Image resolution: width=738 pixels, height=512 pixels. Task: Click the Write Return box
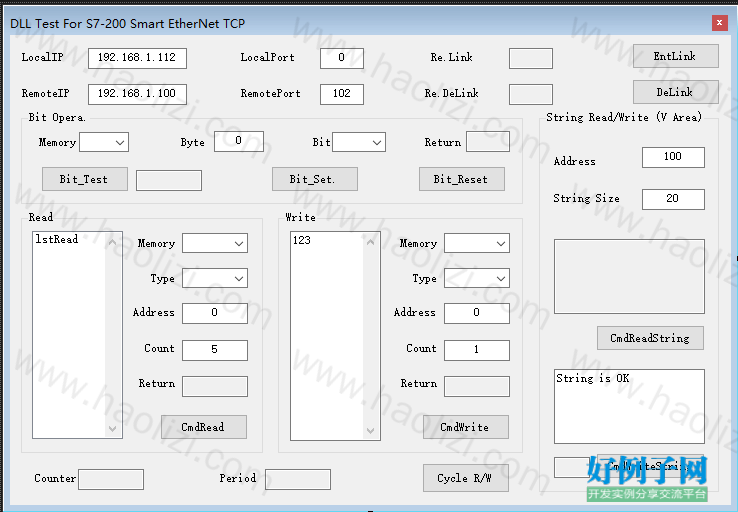click(477, 386)
